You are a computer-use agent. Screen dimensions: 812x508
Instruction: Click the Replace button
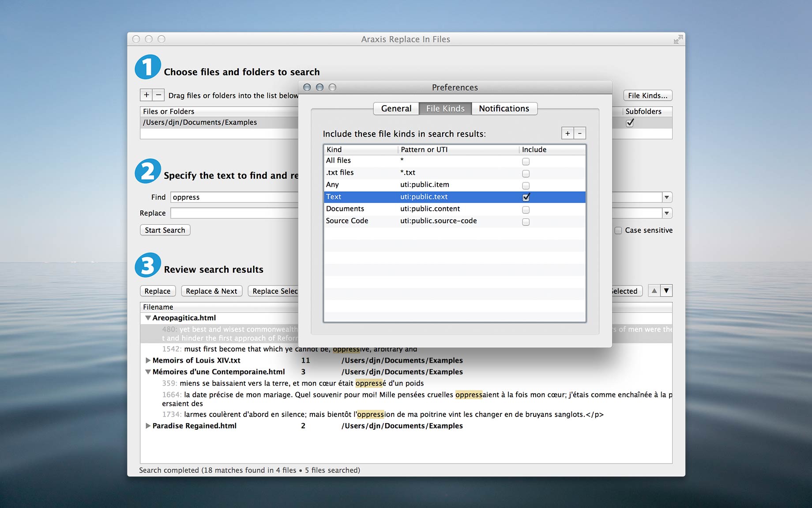pos(158,291)
